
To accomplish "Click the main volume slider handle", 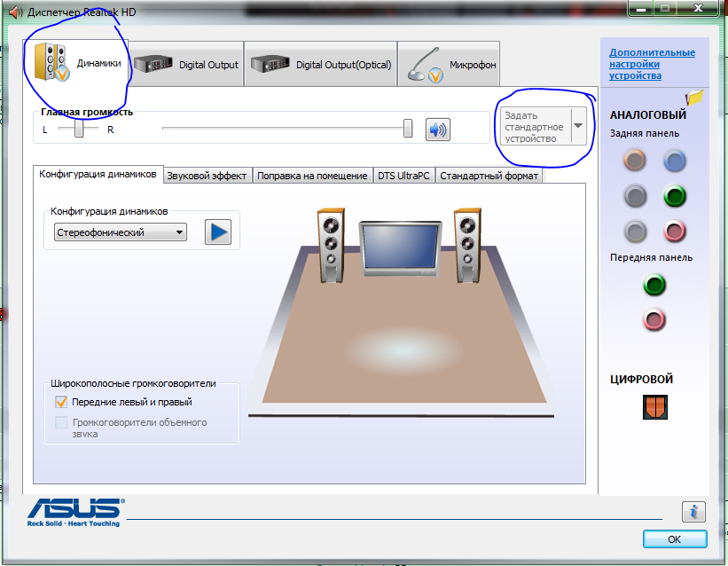I will [x=408, y=128].
